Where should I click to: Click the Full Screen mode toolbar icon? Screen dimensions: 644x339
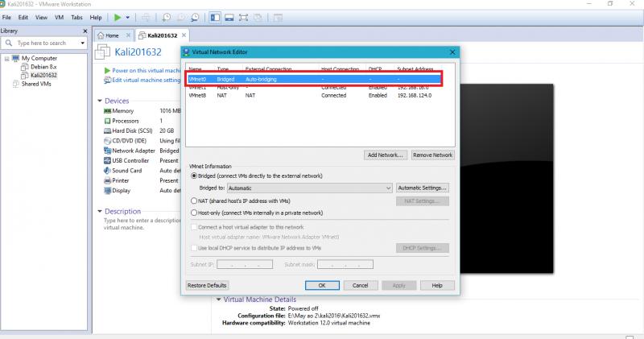point(244,17)
